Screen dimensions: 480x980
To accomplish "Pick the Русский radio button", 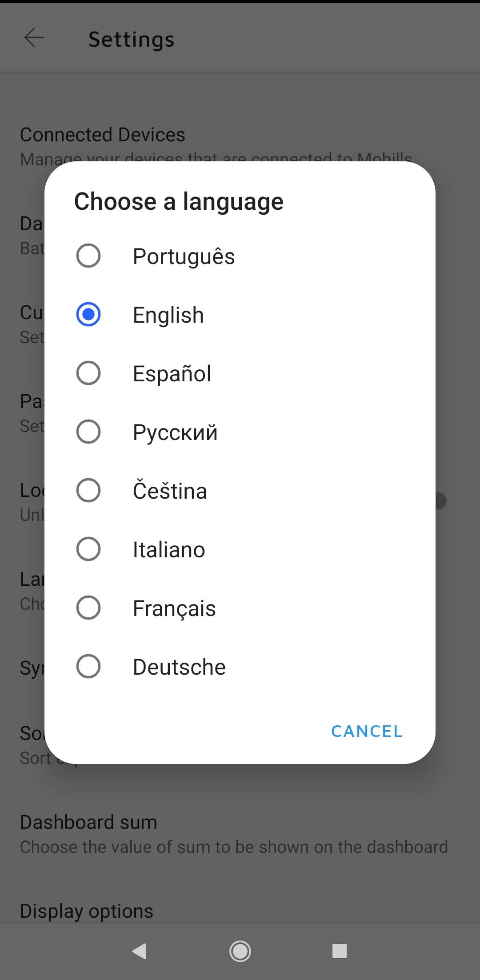I will (x=88, y=432).
